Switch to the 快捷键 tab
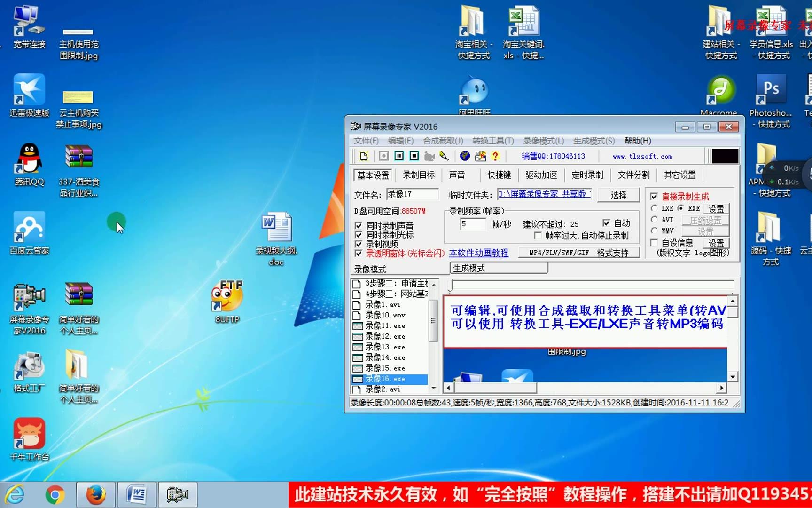Screen dimensions: 812x508 (499, 175)
